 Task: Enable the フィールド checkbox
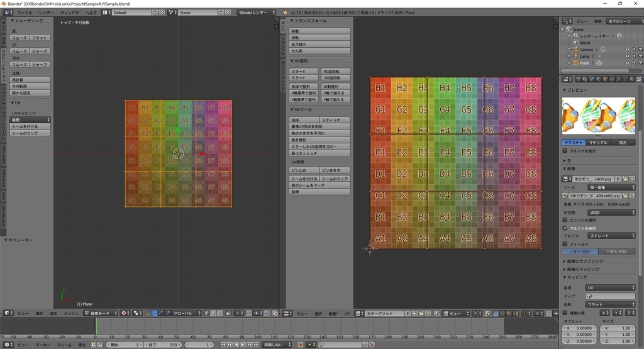(565, 244)
